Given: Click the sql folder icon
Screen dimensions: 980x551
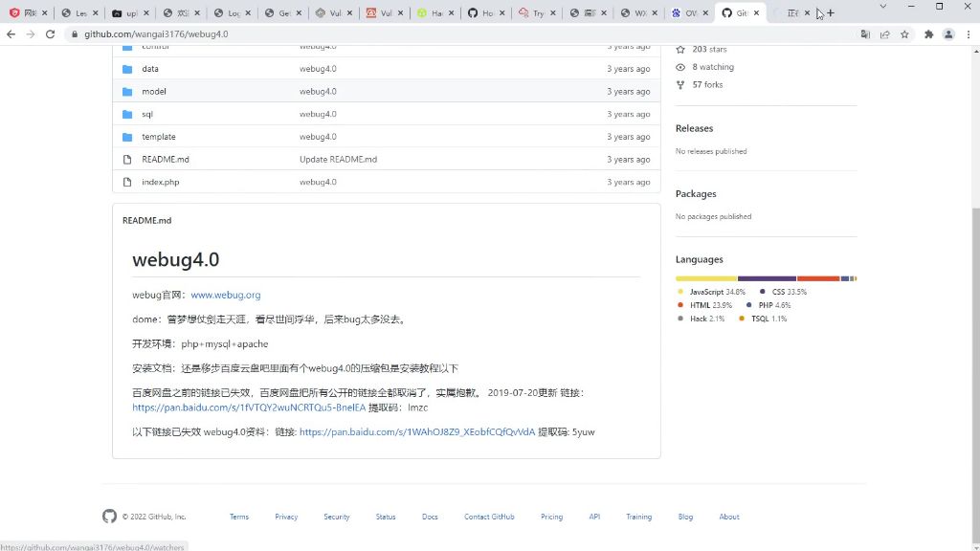Looking at the screenshot, I should [127, 115].
